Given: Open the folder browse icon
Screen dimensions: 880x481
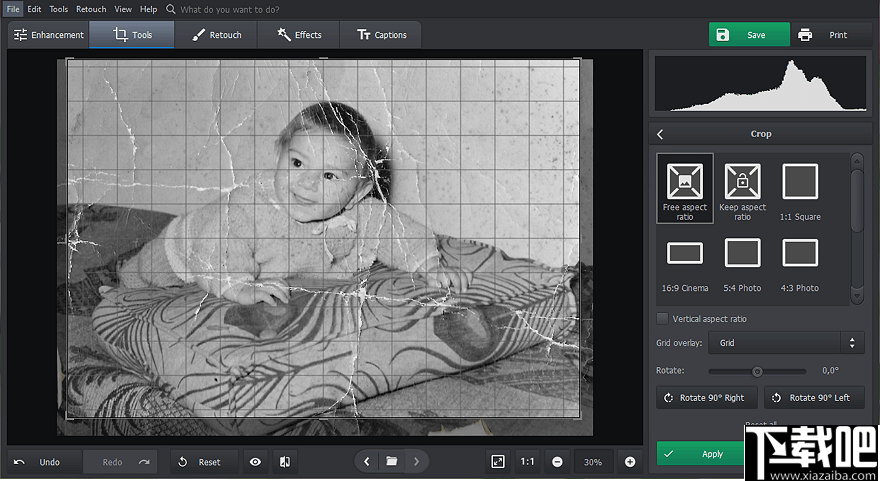Looking at the screenshot, I should (x=391, y=461).
